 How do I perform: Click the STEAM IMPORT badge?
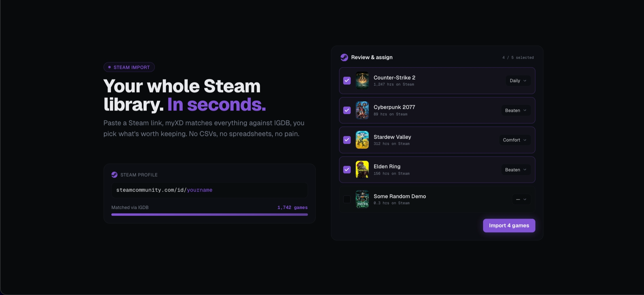(129, 67)
